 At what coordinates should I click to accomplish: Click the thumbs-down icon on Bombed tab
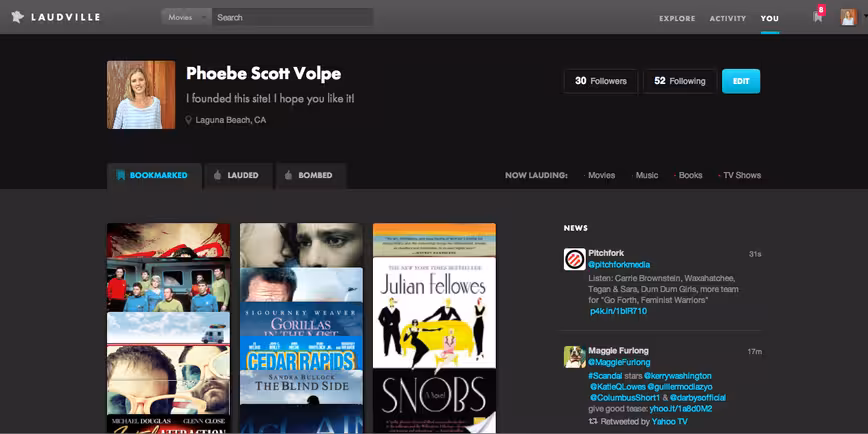point(288,175)
